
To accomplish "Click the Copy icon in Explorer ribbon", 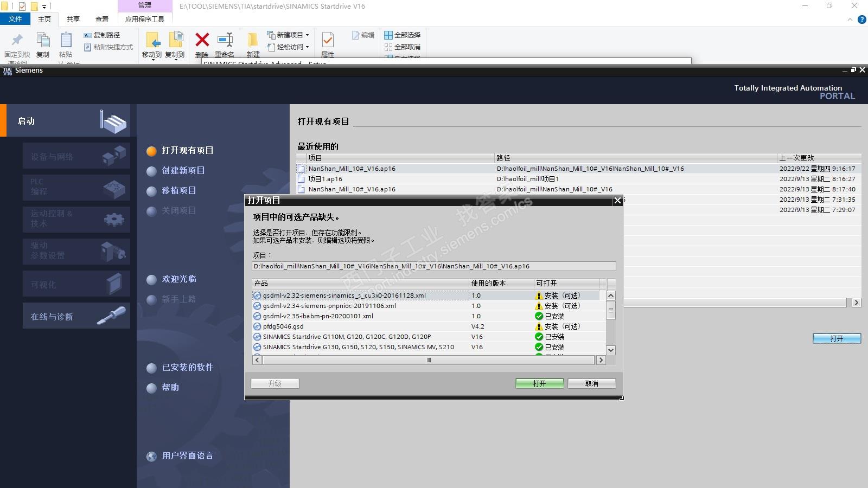I will [43, 40].
